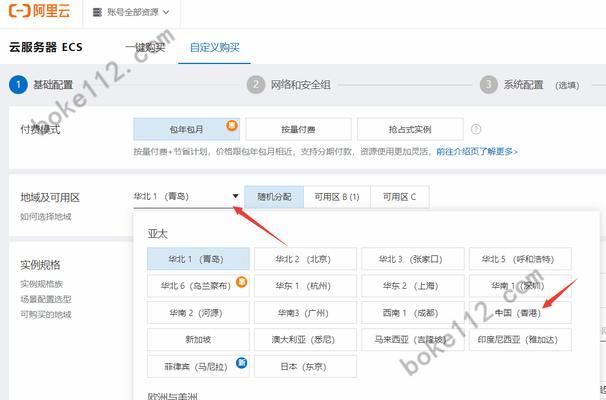This screenshot has height=400, width=606.
Task: Select step 1 基础配置
Action: pos(41,85)
